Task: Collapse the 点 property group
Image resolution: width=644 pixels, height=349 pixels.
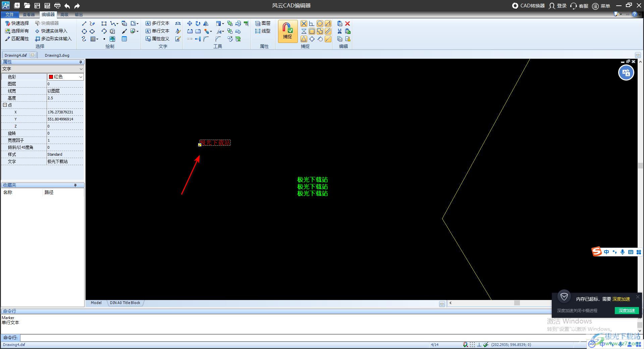Action: pyautogui.click(x=5, y=105)
